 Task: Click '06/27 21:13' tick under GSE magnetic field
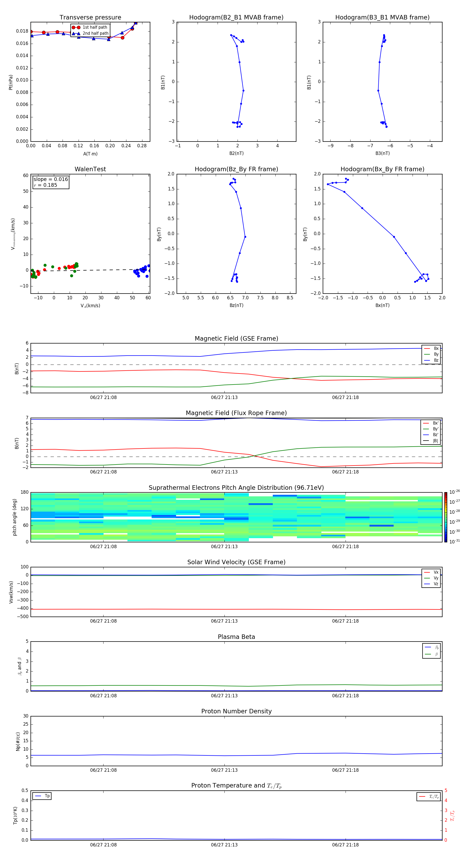pos(224,398)
